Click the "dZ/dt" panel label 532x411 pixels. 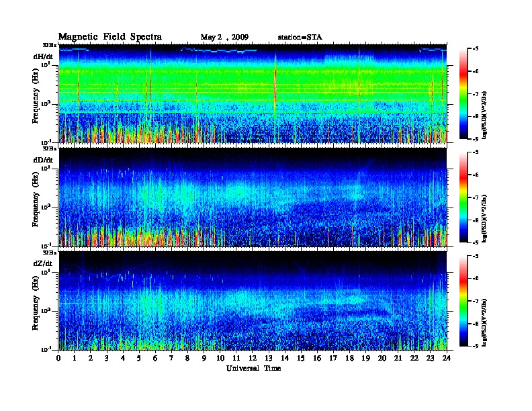(43, 263)
